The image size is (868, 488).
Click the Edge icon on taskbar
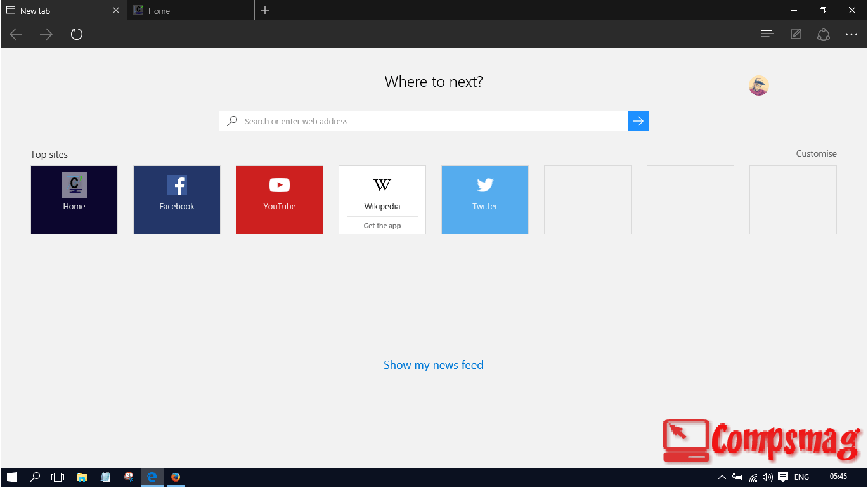click(x=152, y=477)
